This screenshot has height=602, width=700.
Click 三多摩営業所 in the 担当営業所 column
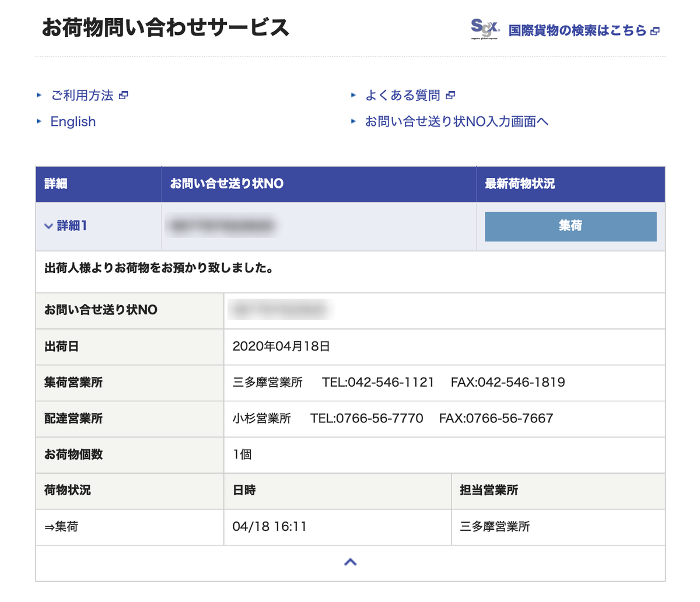pyautogui.click(x=495, y=527)
